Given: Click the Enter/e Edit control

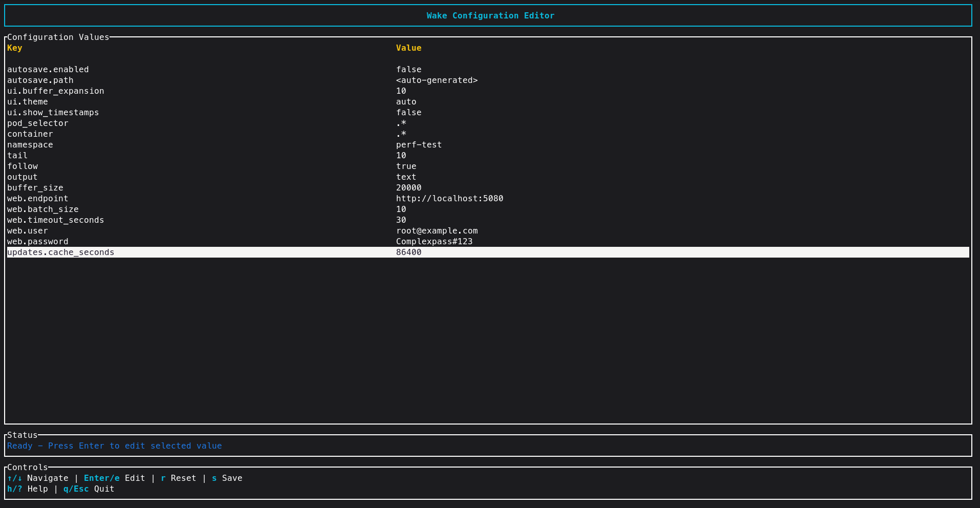Looking at the screenshot, I should coord(114,478).
